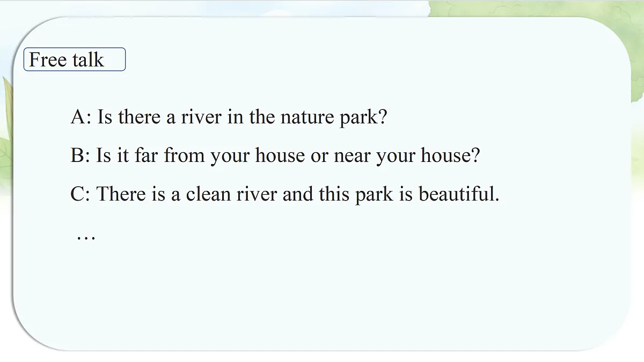This screenshot has height=362, width=644.
Task: Click the word "this" in sentence C
Action: [335, 194]
